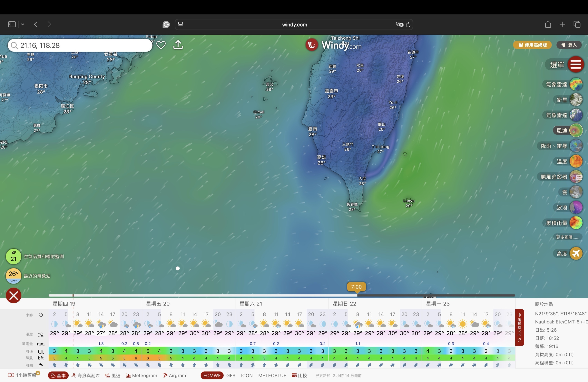
Task: Select the 衛星 satellite layer
Action: (576, 100)
